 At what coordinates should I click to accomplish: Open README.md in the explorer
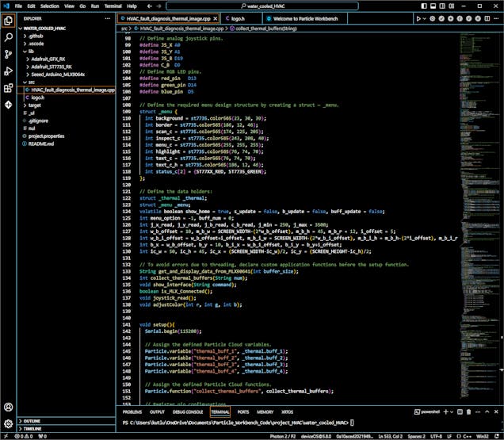click(x=40, y=143)
